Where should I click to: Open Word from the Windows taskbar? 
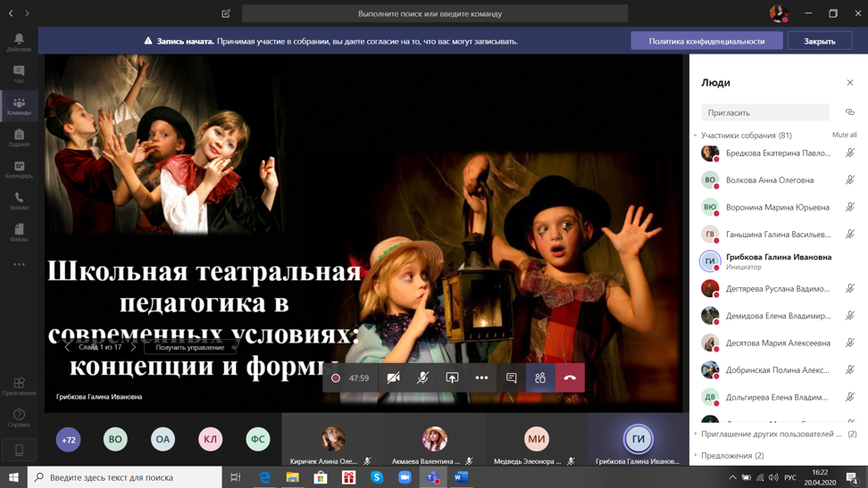coord(461,477)
